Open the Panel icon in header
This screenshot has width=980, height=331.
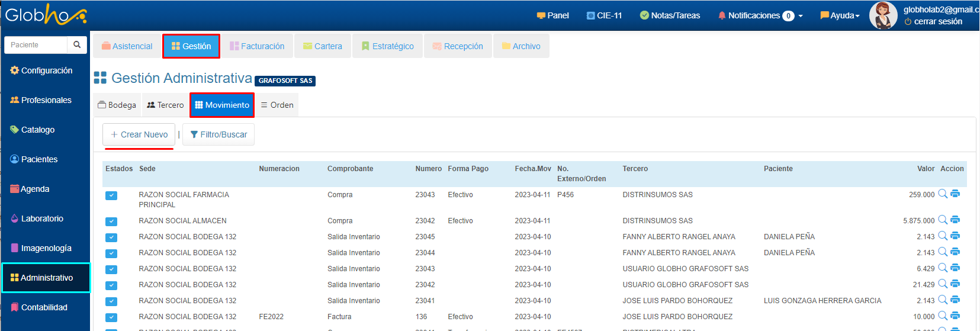(x=552, y=15)
